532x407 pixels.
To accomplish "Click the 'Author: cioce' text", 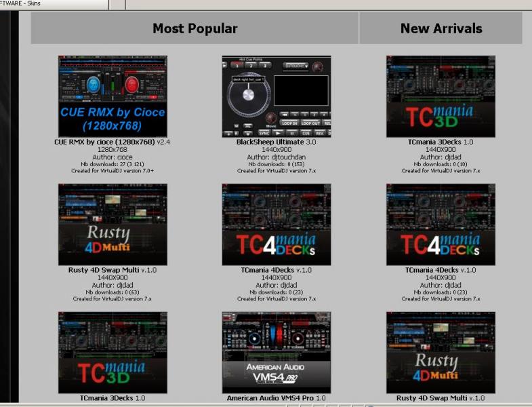I will point(112,157).
